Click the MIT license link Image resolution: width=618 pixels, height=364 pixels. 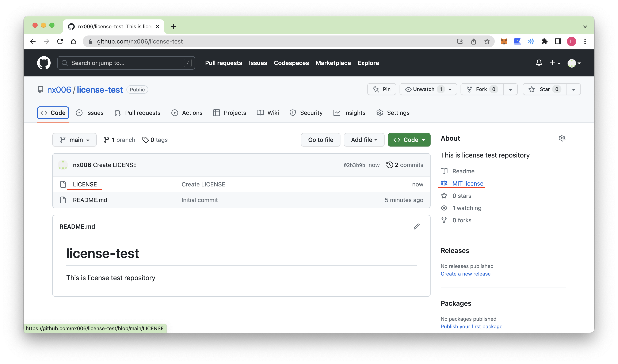point(468,183)
